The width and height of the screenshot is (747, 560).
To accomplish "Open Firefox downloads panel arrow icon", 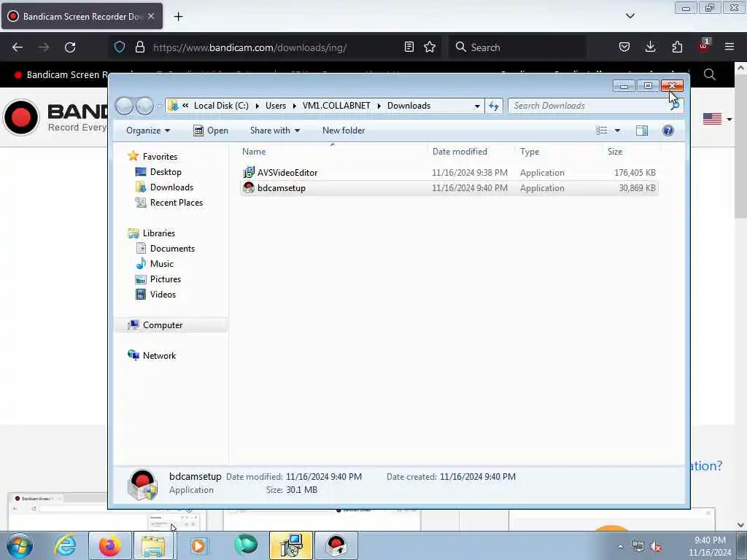I will [x=650, y=47].
